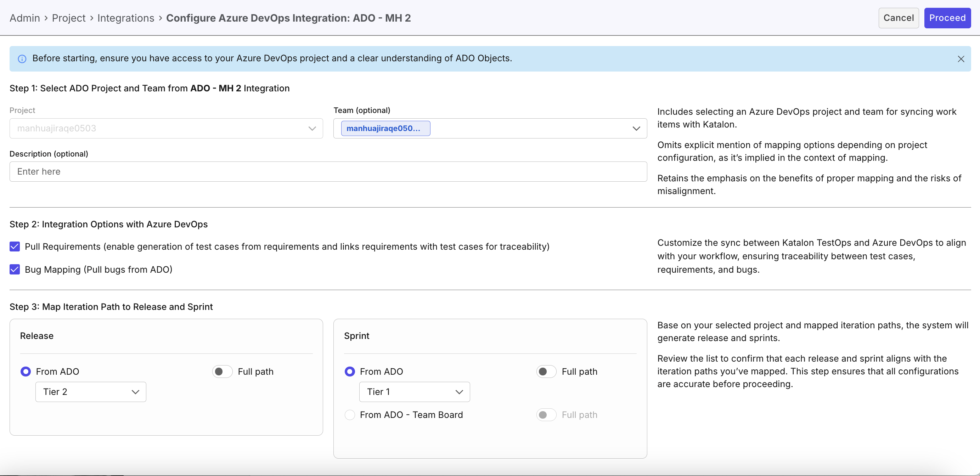Click the breadcrumb chevron after Project
Image resolution: width=980 pixels, height=476 pixels.
click(x=92, y=18)
